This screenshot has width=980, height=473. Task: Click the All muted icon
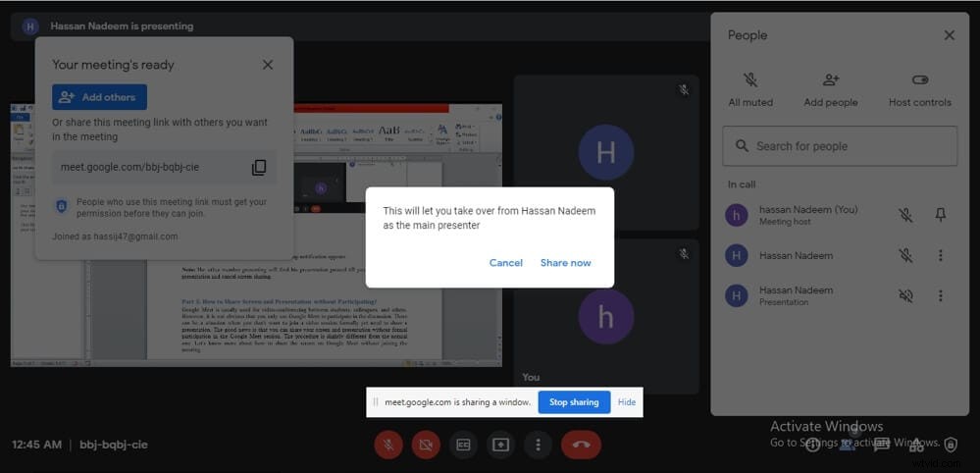[750, 80]
